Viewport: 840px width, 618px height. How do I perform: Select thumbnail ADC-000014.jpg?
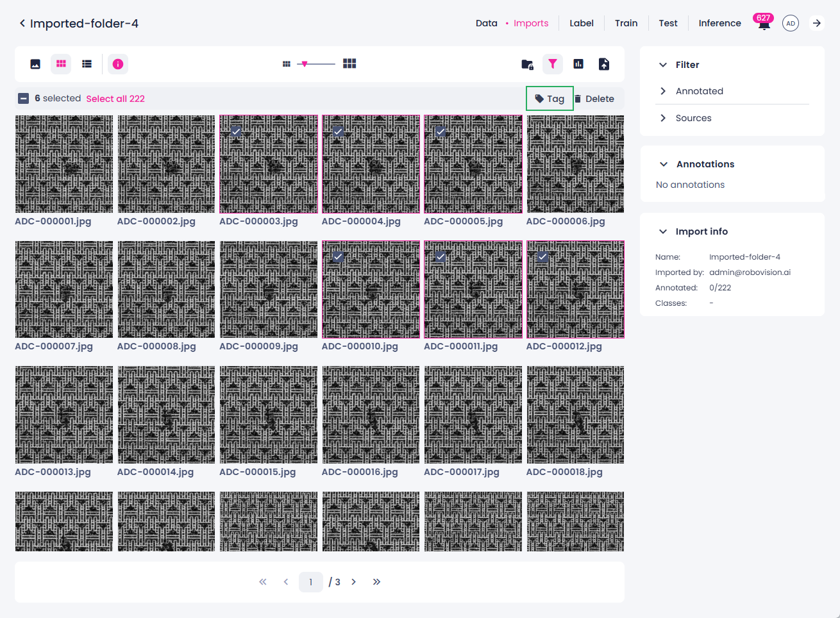coord(166,415)
